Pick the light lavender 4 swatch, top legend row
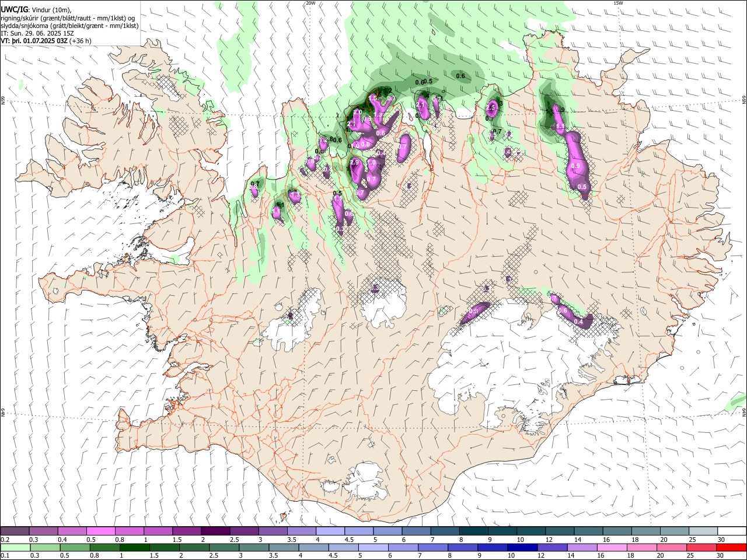The image size is (747, 560). point(330,531)
